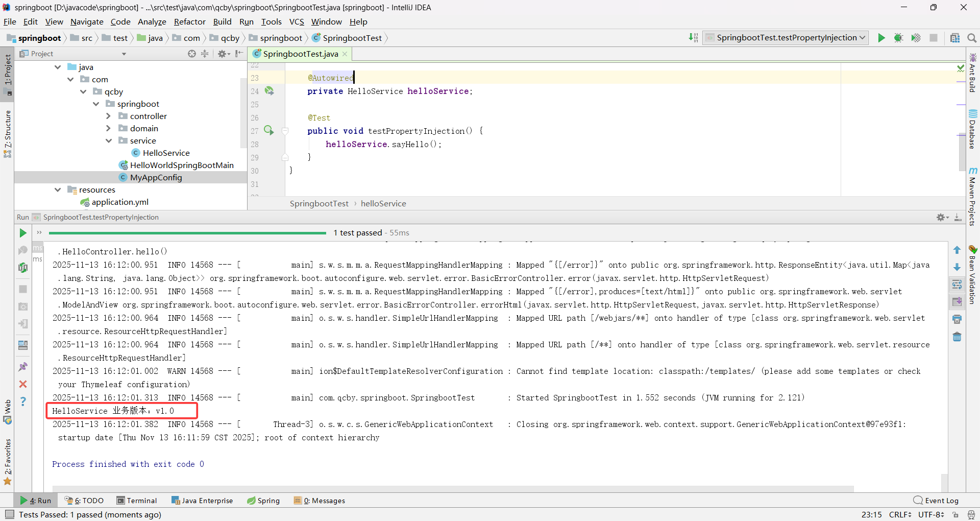Viewport: 980px width, 521px height.
Task: Open application.yml in project tree
Action: pos(120,202)
